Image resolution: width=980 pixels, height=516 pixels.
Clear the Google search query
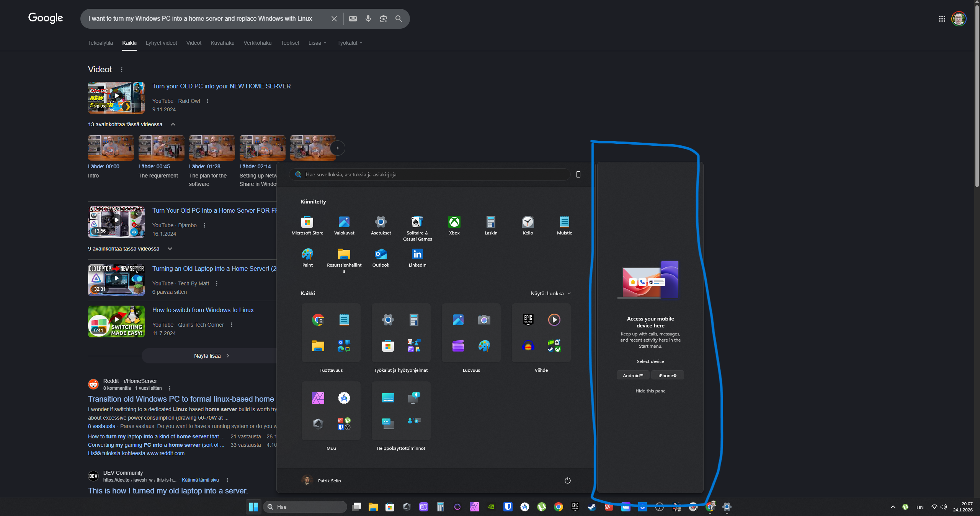(334, 18)
